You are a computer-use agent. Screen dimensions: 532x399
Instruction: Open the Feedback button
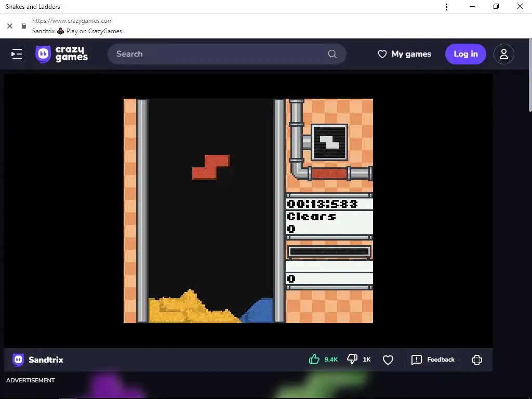pos(433,360)
